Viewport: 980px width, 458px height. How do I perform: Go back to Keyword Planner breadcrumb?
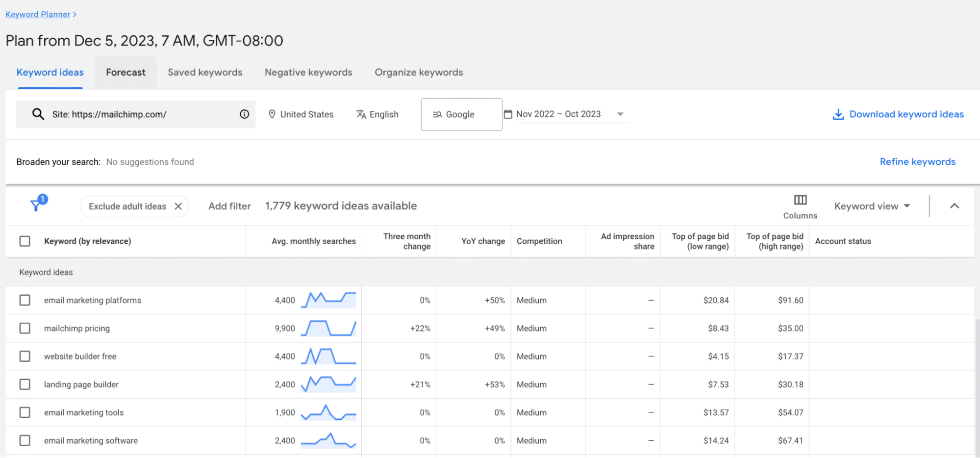point(38,14)
